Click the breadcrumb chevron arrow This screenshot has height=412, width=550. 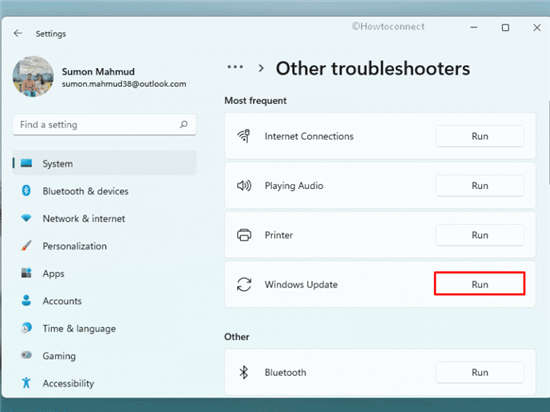(261, 68)
